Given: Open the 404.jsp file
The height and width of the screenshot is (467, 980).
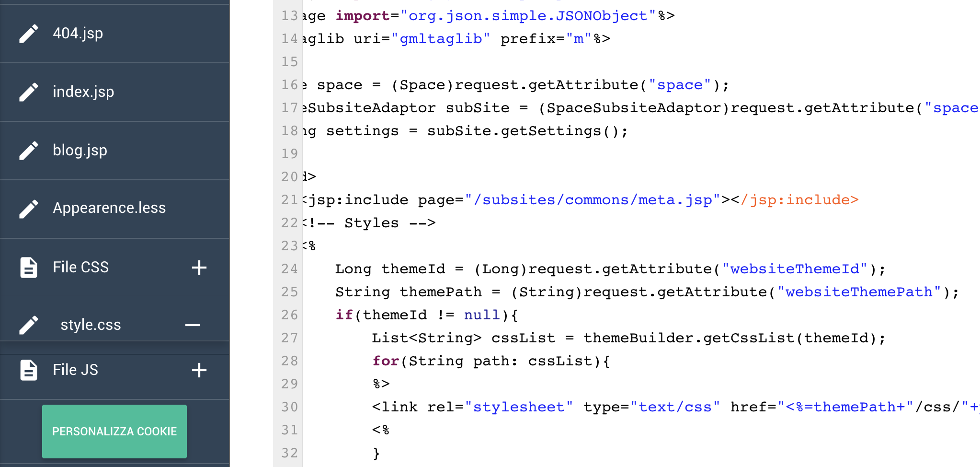Looking at the screenshot, I should tap(78, 34).
